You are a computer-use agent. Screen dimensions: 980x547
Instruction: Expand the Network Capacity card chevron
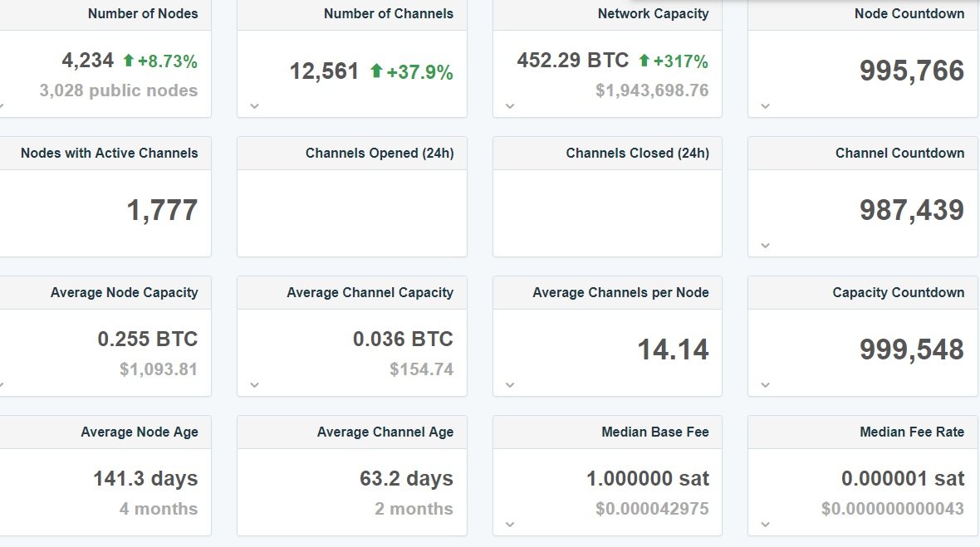510,105
